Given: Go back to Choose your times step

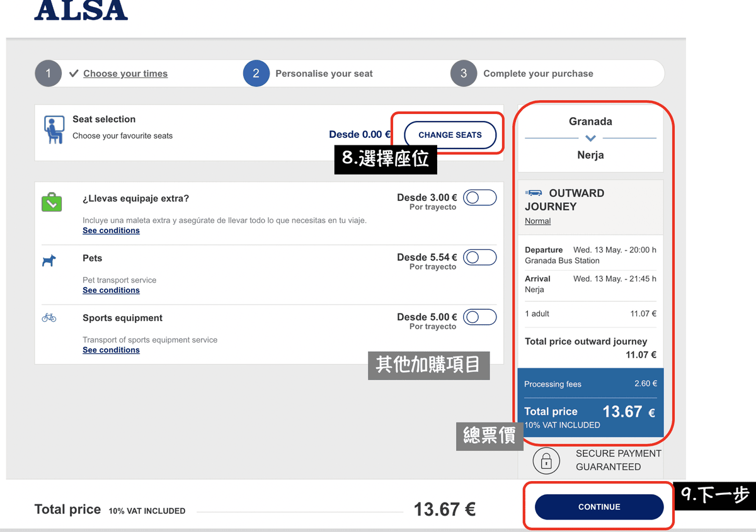Looking at the screenshot, I should [x=125, y=74].
